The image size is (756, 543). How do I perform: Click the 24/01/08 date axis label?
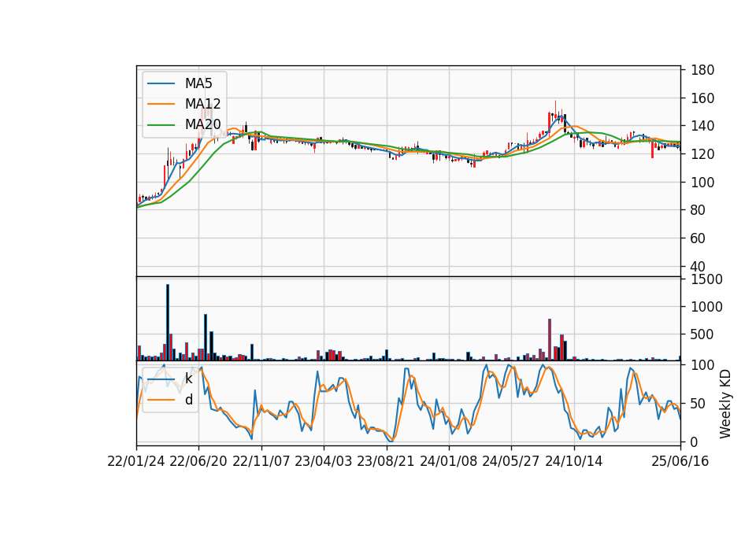(x=448, y=461)
